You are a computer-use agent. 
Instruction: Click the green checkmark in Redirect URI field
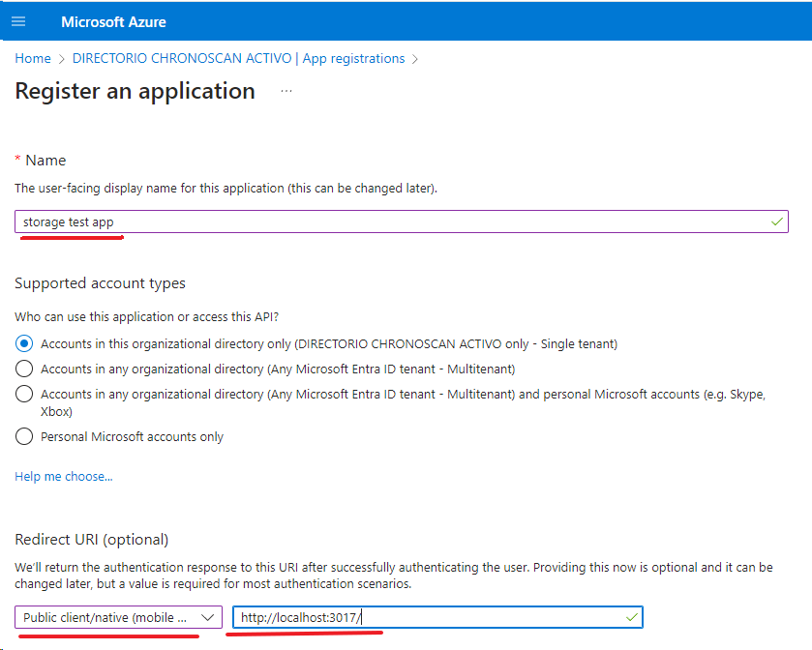[631, 616]
